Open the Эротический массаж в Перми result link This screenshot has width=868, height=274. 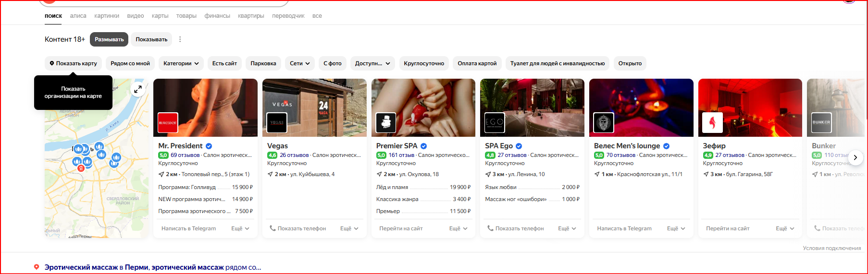[x=153, y=267]
